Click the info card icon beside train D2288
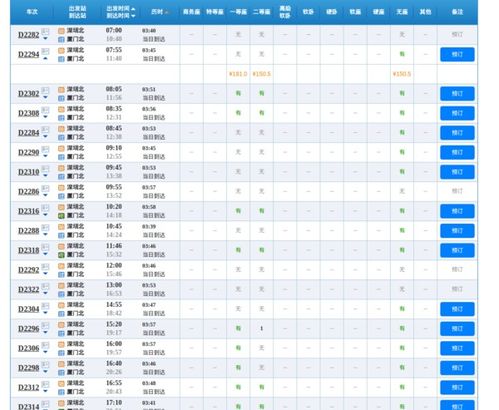Image resolution: width=499 pixels, height=410 pixels. pyautogui.click(x=45, y=228)
